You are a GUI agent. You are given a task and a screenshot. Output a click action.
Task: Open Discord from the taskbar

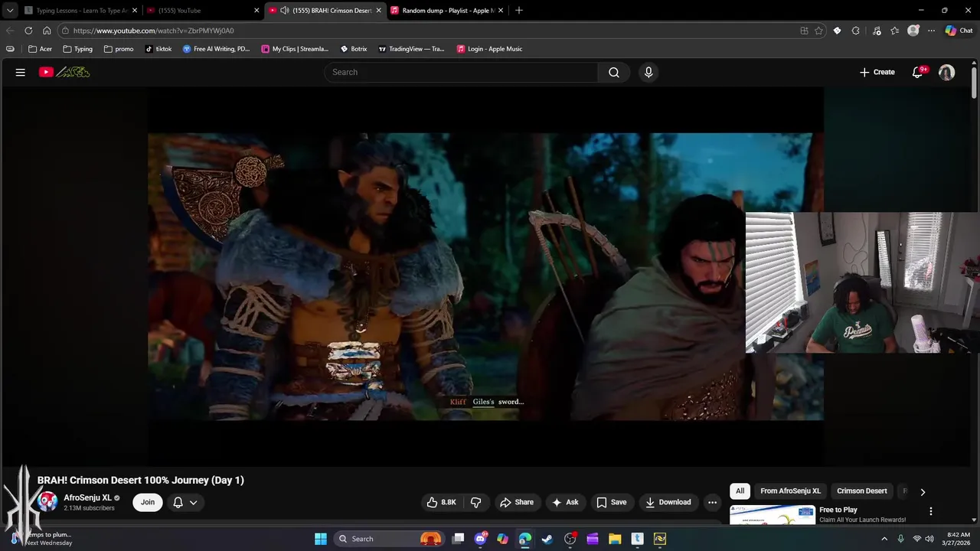(x=480, y=539)
